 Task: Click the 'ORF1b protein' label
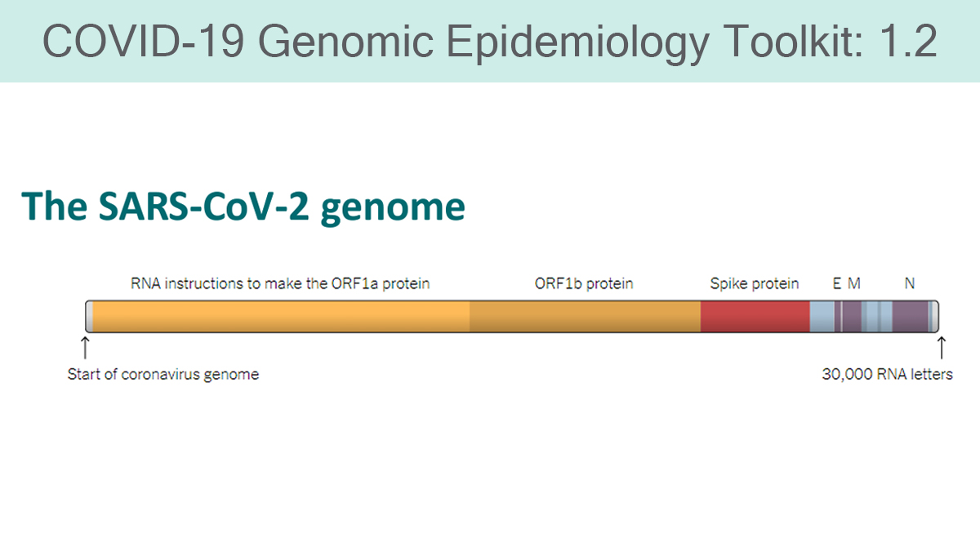click(584, 284)
